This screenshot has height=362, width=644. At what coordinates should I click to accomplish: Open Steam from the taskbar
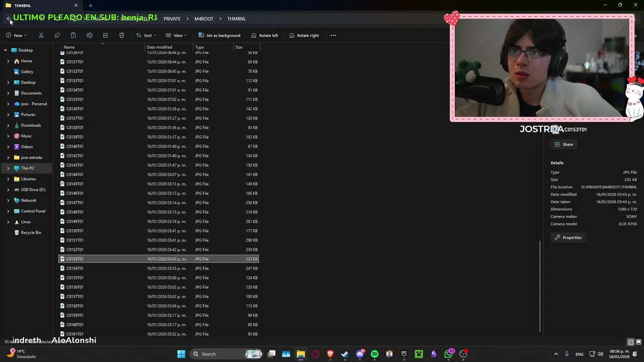click(345, 354)
